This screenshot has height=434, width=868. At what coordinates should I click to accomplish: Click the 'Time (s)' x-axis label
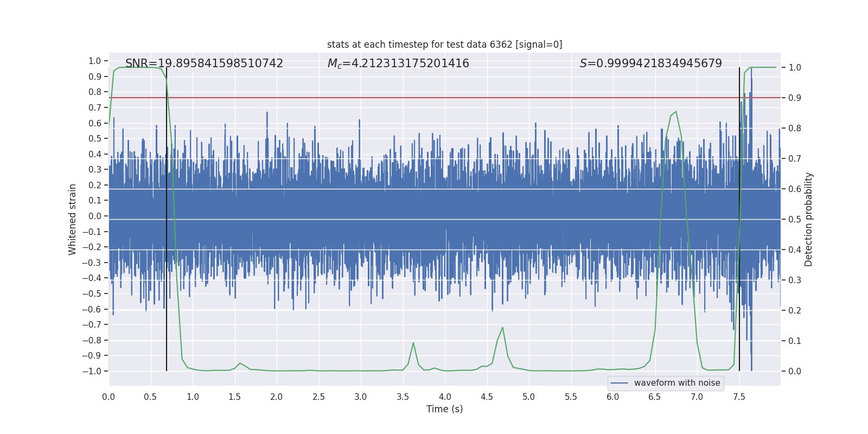coord(444,409)
